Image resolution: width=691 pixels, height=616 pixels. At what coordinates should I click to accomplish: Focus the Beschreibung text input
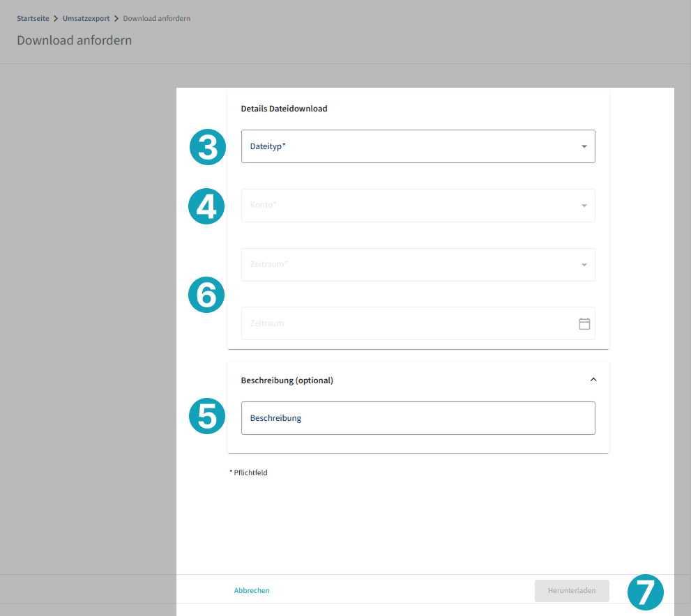(418, 418)
